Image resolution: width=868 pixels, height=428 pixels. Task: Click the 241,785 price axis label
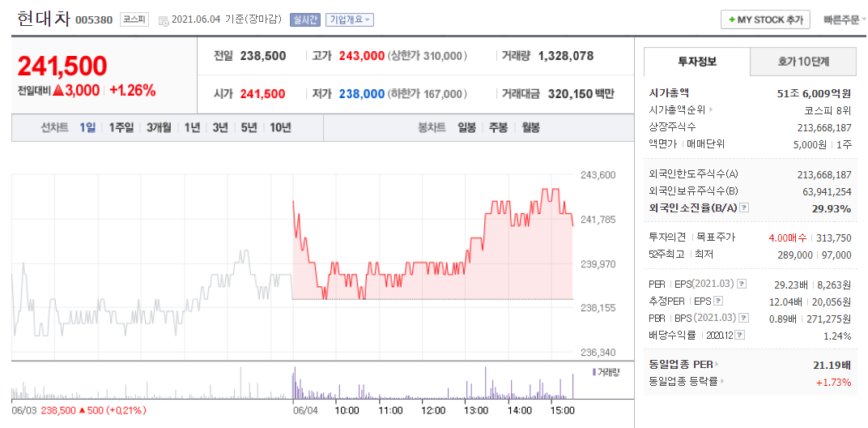pos(598,219)
